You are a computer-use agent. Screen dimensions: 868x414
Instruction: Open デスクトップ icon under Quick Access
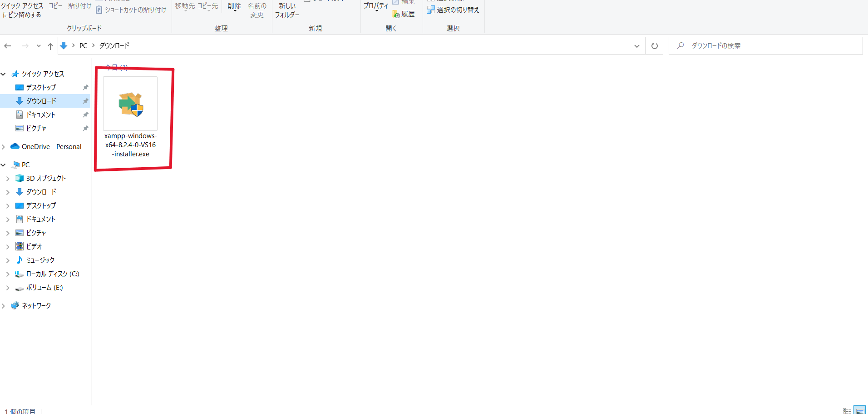20,87
